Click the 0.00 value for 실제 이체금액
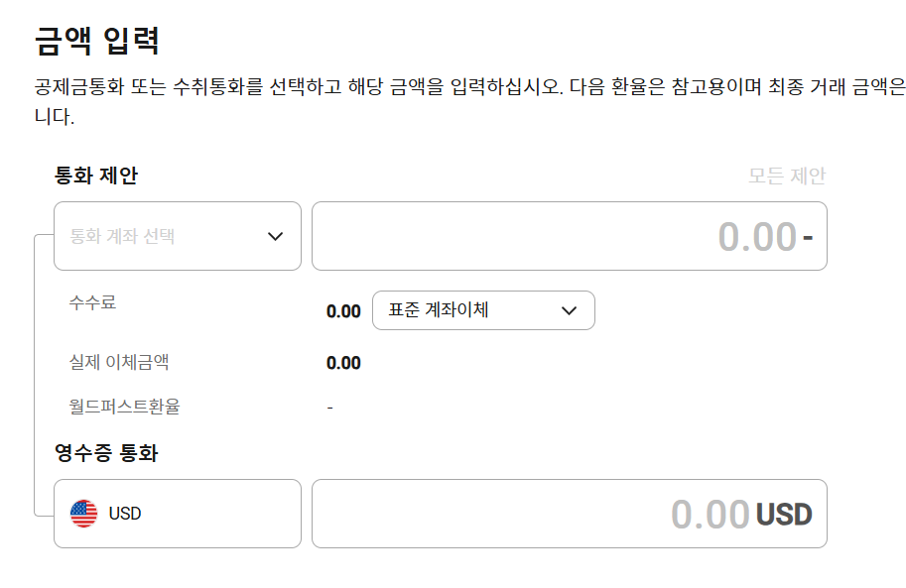Viewport: 906px width, 588px height. tap(343, 363)
